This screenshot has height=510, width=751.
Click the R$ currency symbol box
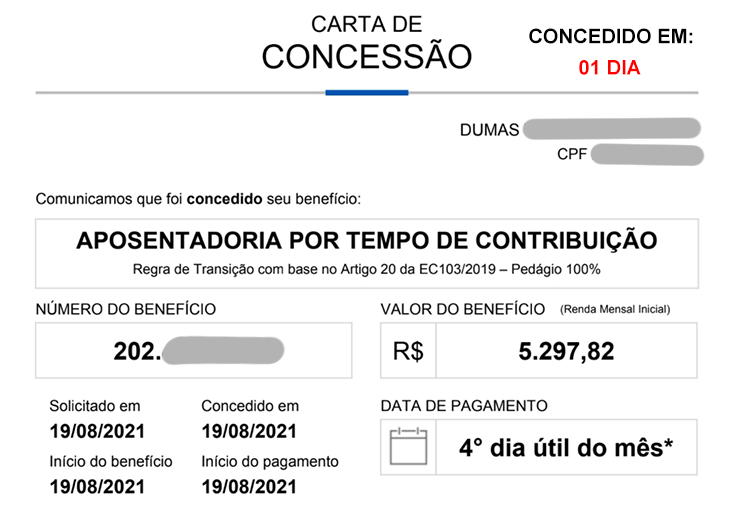pyautogui.click(x=409, y=351)
